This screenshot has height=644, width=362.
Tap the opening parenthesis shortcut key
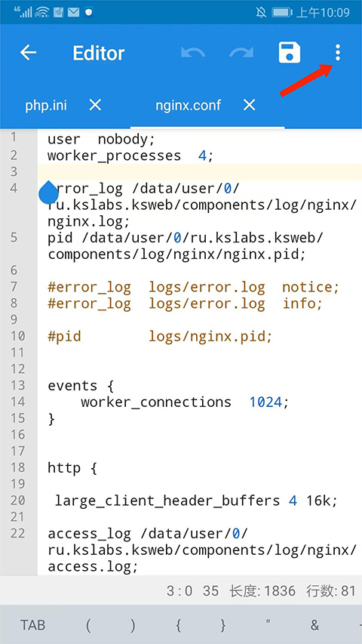(87, 625)
